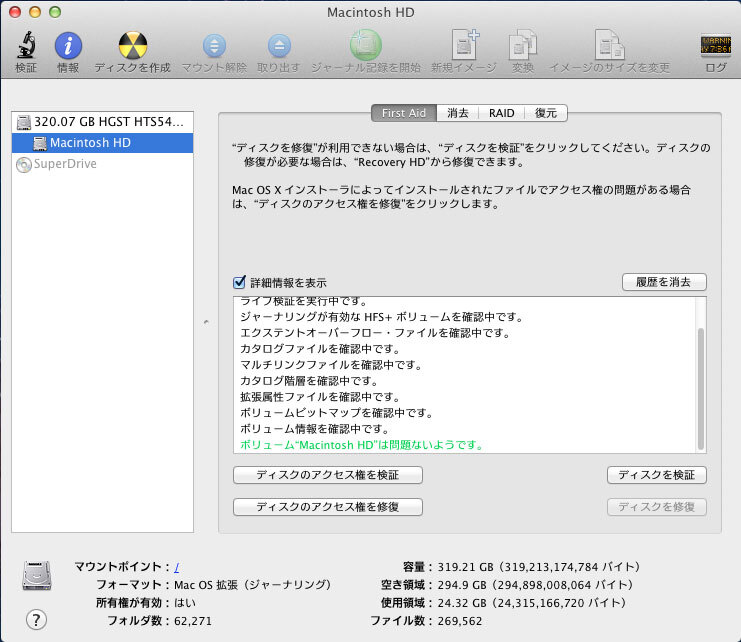Click the ディスクを修復 button
The width and height of the screenshot is (741, 642).
[656, 507]
